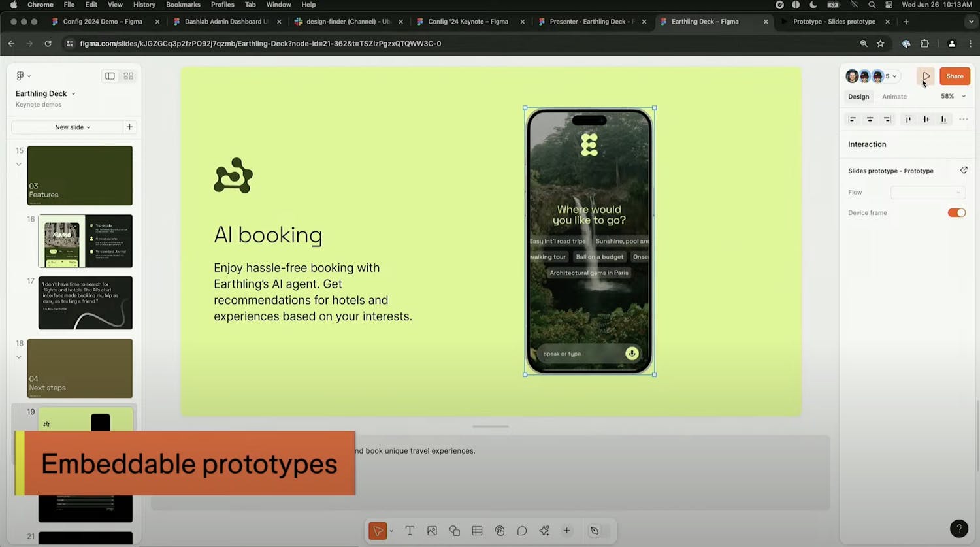Open the Flow dropdown
980x547 pixels.
[x=928, y=192]
